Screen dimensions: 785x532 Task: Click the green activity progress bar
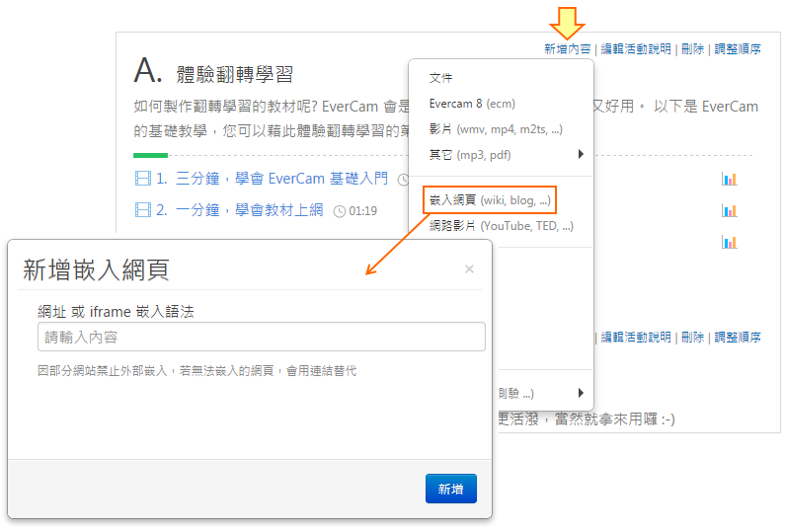coord(150,155)
